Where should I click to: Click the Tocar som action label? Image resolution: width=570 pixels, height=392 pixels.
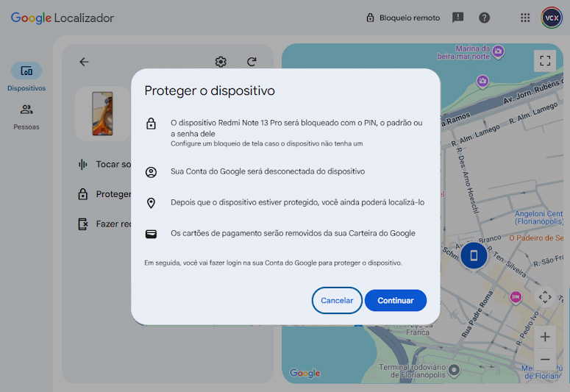(x=113, y=164)
